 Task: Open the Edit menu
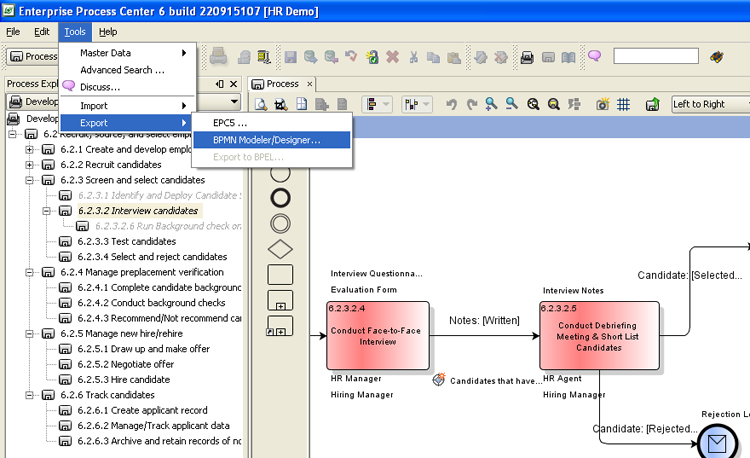tap(42, 32)
